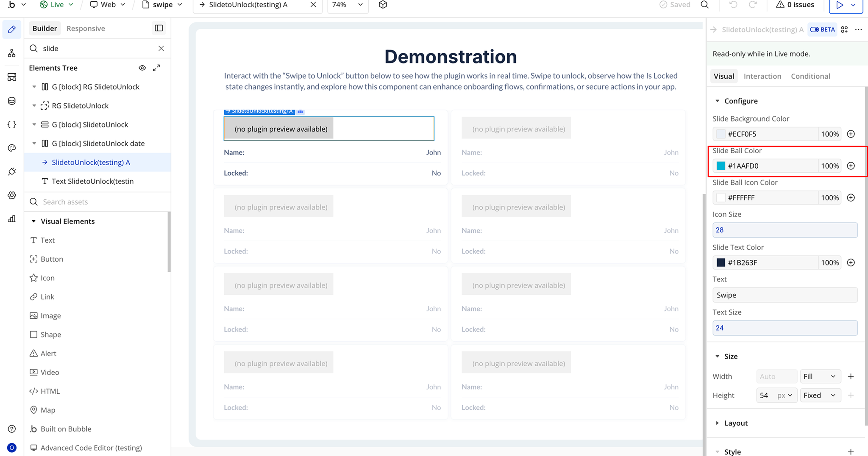Pick the HTML visual element
The image size is (868, 456).
pos(50,391)
